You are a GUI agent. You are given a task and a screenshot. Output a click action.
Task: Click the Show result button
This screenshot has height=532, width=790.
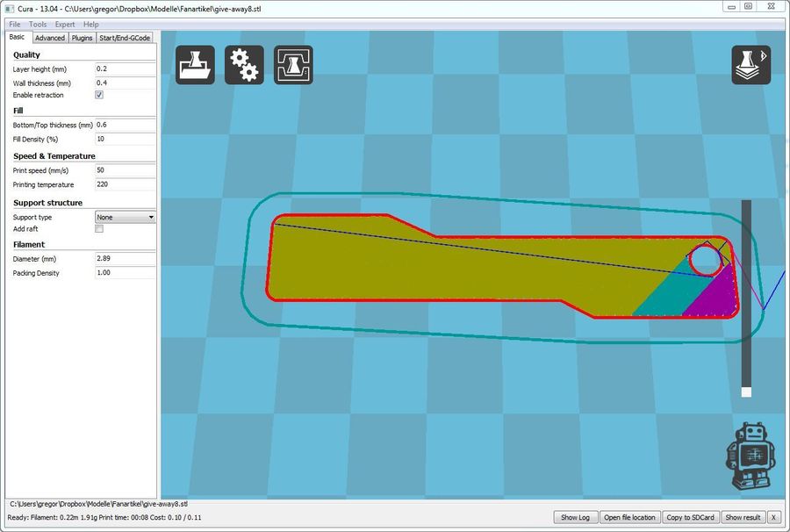point(743,517)
